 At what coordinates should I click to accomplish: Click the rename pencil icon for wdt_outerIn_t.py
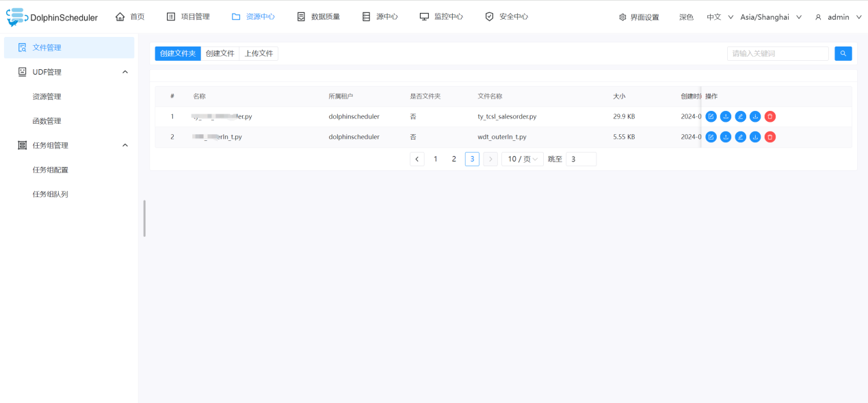pos(740,137)
